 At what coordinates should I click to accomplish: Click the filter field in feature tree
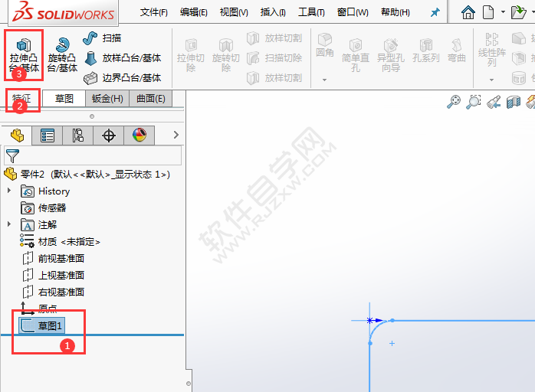[93, 155]
